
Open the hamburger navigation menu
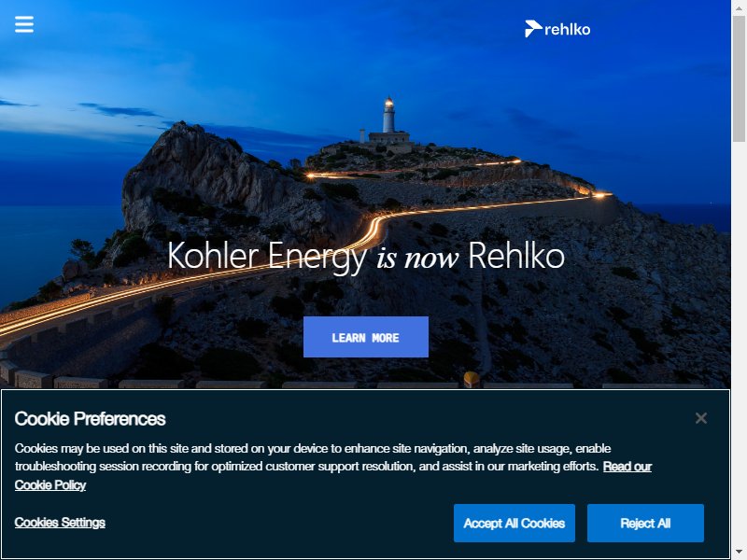coord(24,24)
